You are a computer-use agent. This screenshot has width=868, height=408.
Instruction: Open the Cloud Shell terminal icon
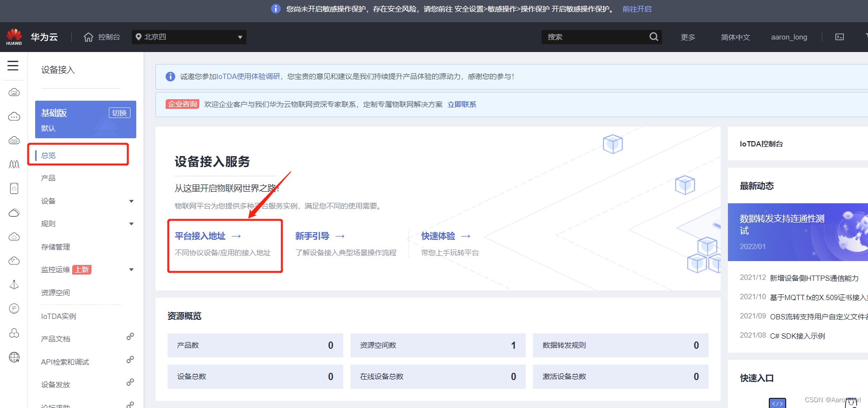point(840,37)
